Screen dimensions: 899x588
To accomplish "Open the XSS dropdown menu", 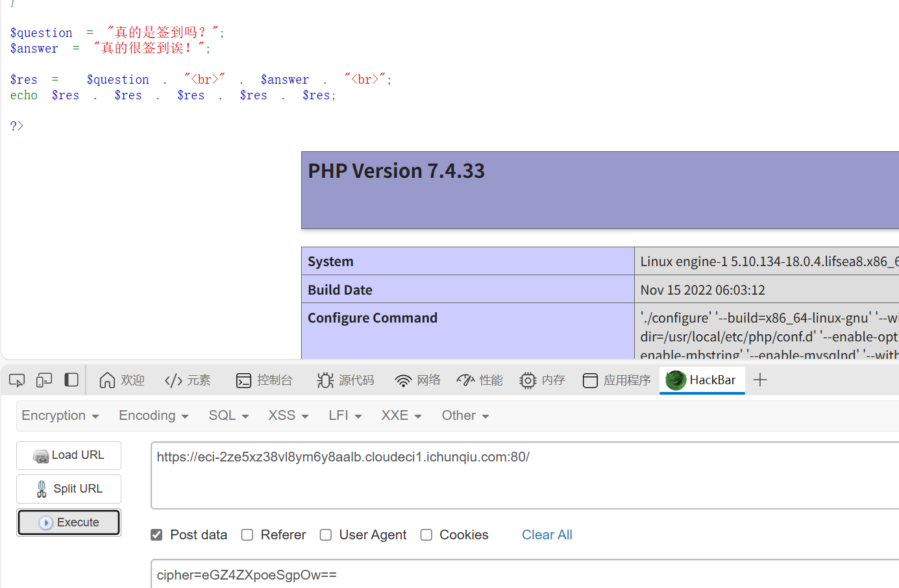I will [288, 415].
